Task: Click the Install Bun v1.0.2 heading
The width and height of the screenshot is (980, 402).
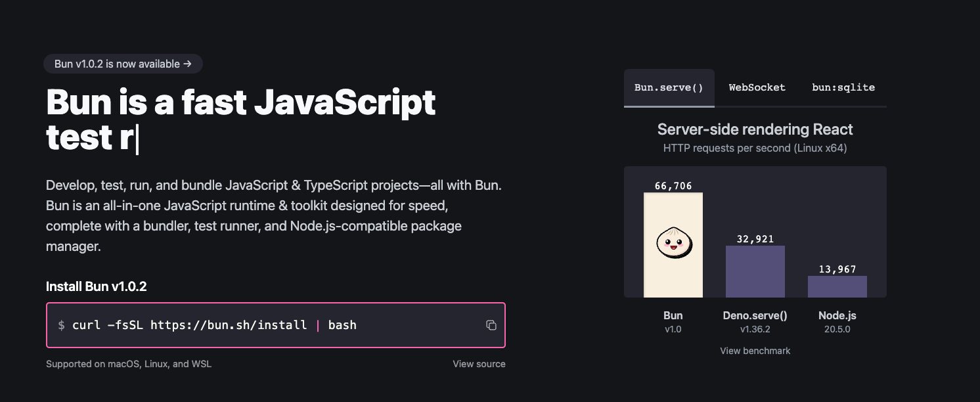Action: pos(97,286)
